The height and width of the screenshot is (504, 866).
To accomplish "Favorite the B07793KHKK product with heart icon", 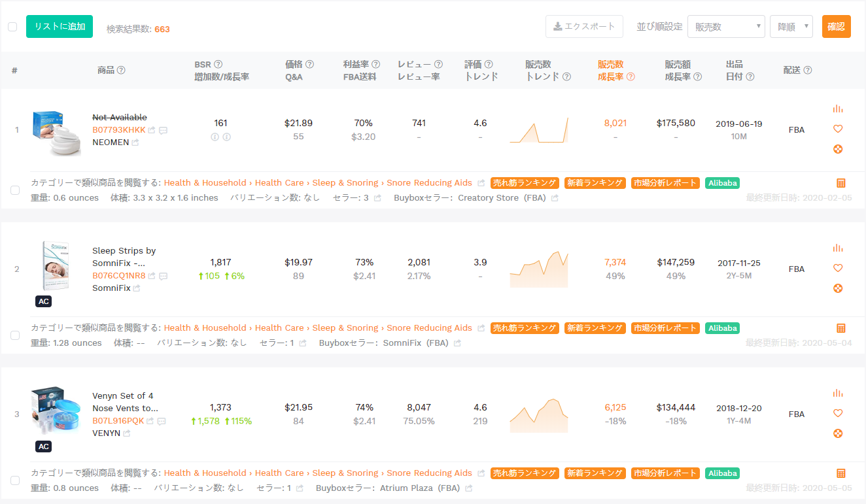I will click(x=838, y=129).
